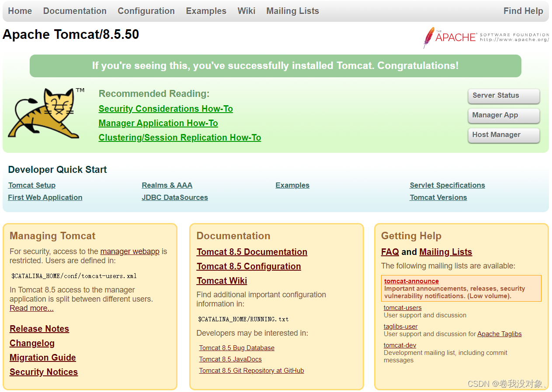Open Manager Application How-To link
552x392 pixels.
pyautogui.click(x=158, y=123)
